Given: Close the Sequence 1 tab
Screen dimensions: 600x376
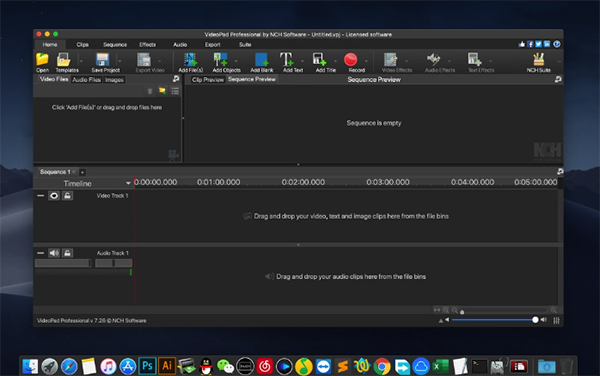Looking at the screenshot, I should tap(74, 172).
